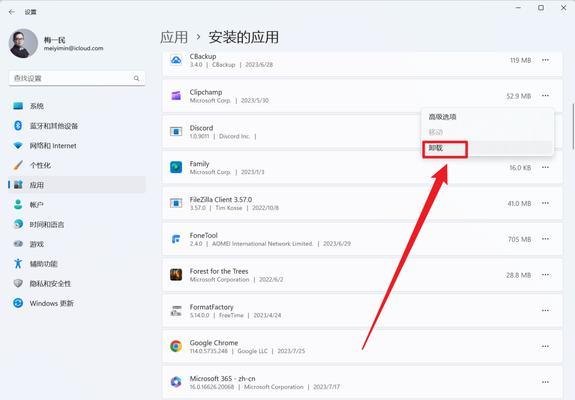Go to 应用 via the breadcrumb

174,37
